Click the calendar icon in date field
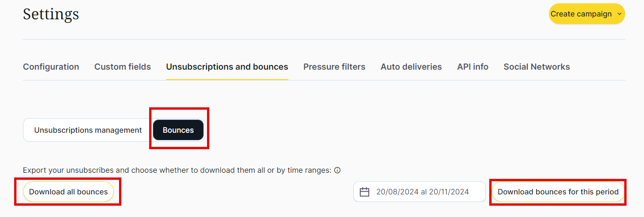Screen dimensions: 644x217 pyautogui.click(x=365, y=192)
